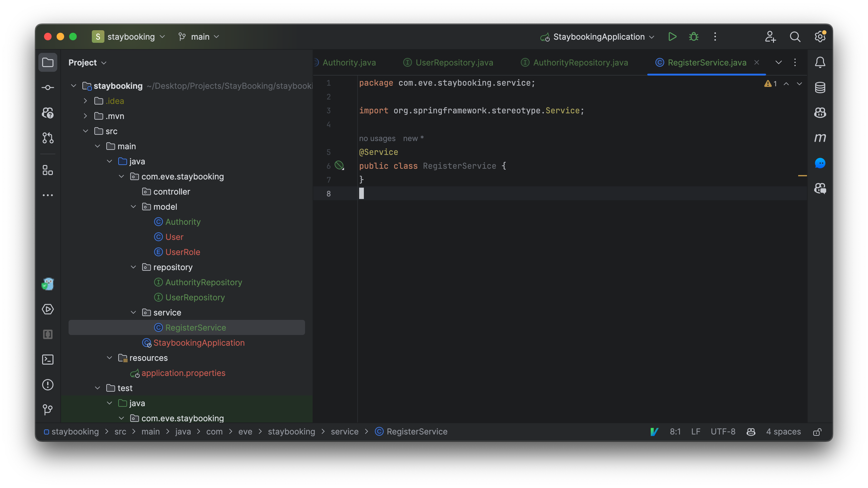Open the Pull Requests tool window

click(47, 138)
